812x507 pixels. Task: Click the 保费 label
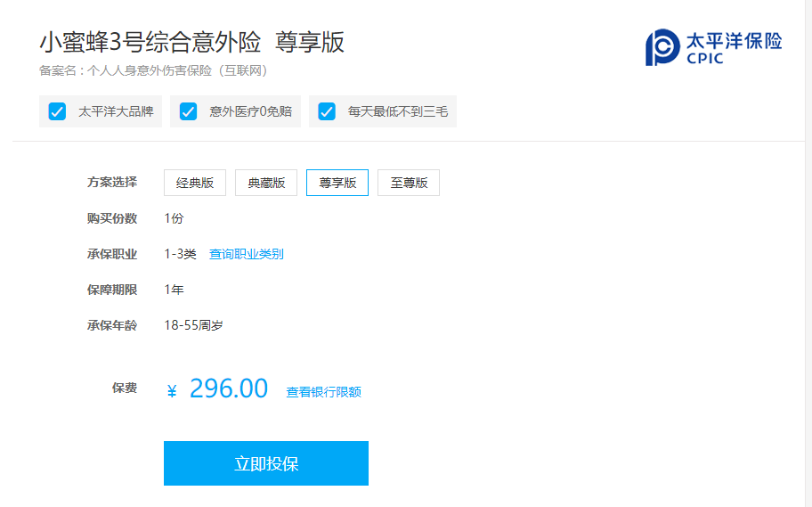point(125,388)
